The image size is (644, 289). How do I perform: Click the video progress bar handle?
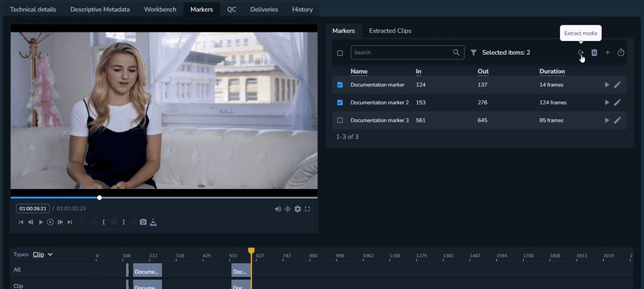pos(100,198)
